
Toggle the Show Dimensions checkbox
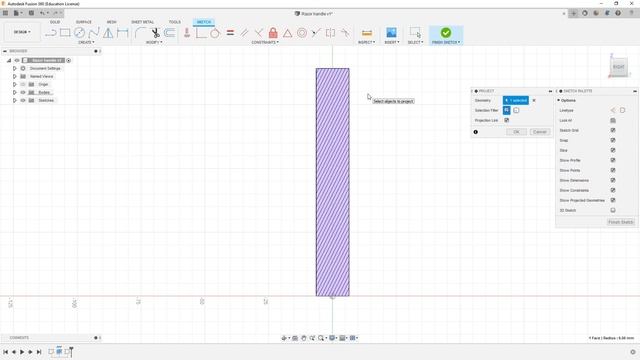(x=613, y=180)
